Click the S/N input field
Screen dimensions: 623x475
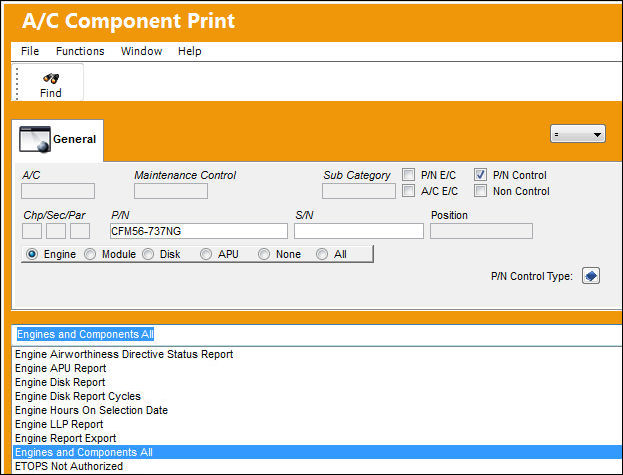(x=359, y=231)
